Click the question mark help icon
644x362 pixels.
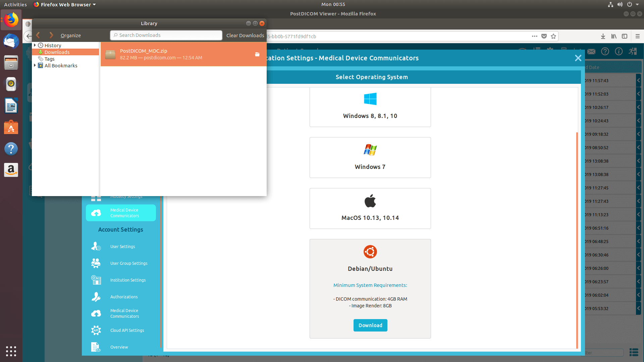[605, 51]
